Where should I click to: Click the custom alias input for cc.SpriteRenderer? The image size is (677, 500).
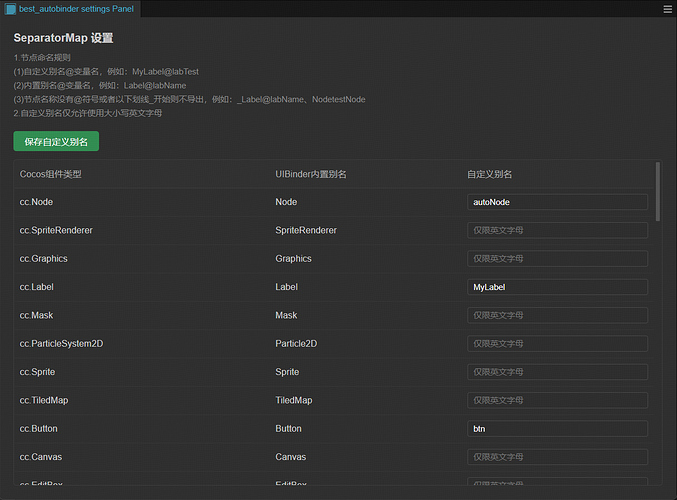[x=557, y=230]
